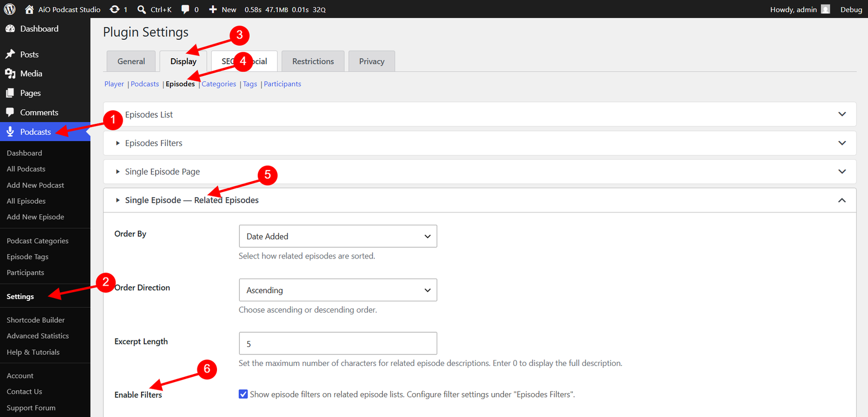Open the Privacy tab
The image size is (868, 417).
(372, 61)
